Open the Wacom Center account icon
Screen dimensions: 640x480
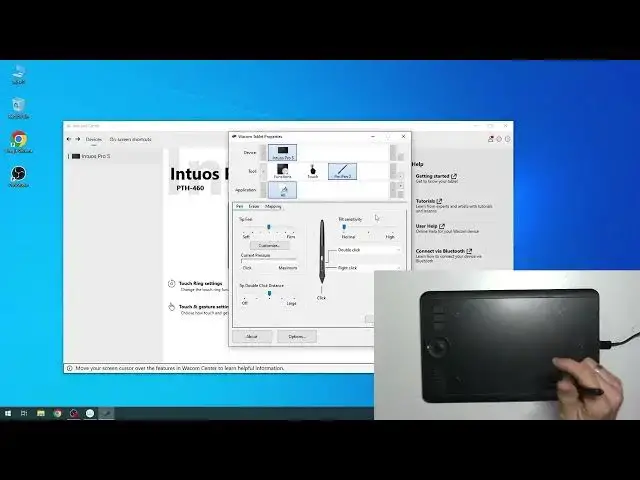coord(491,139)
